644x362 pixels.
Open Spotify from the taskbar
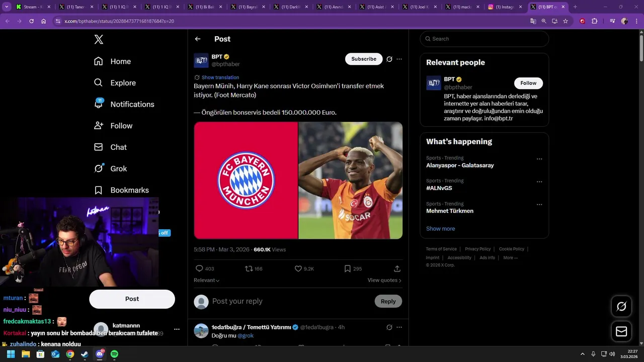click(114, 354)
